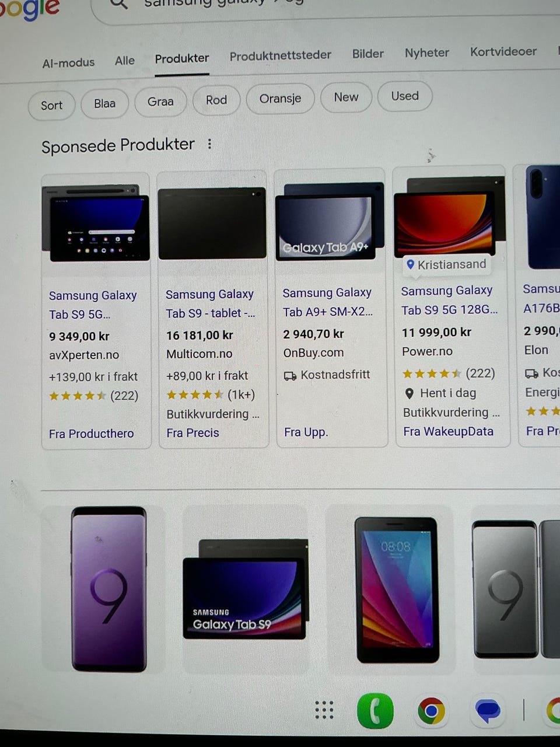Click the Multicom.no seller name
The width and height of the screenshot is (560, 747).
point(199,354)
